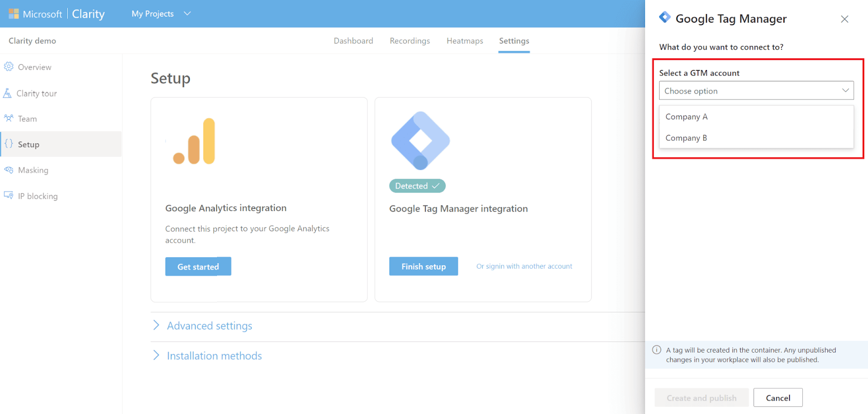Choose Company A from the list

(756, 117)
